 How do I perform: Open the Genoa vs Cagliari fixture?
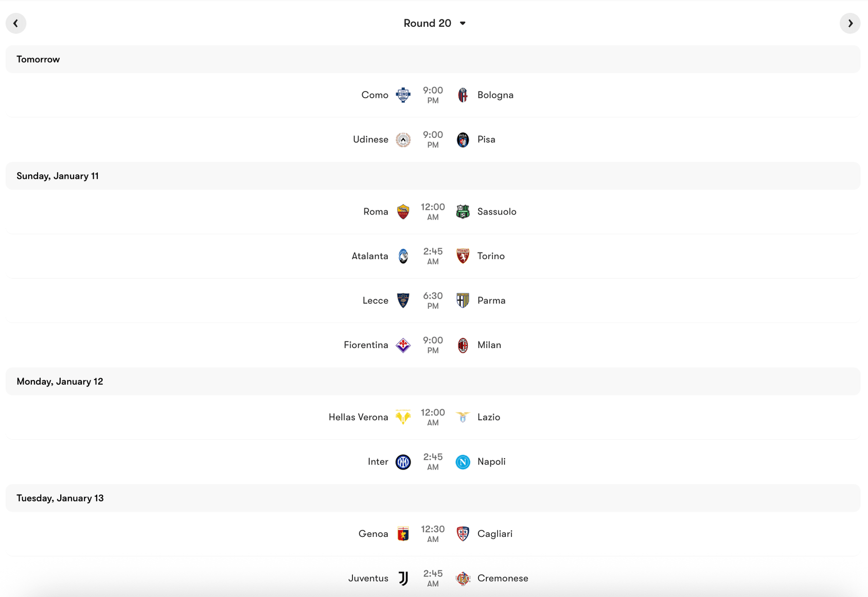[x=434, y=533]
